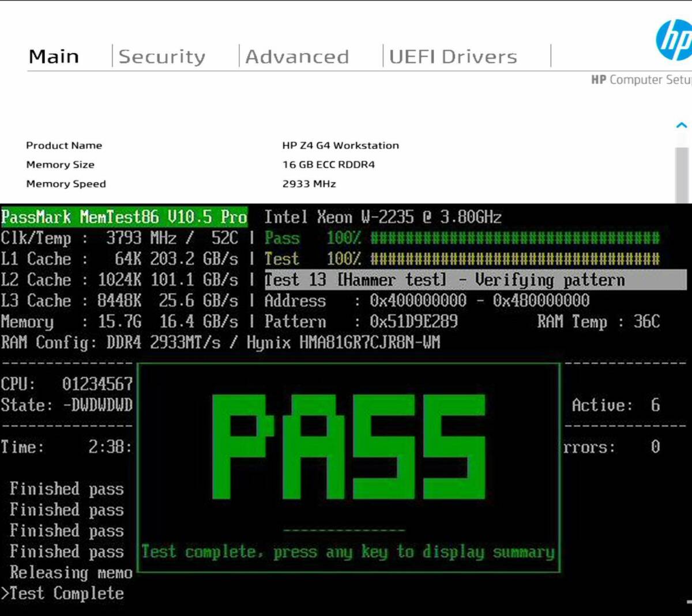Click the PassMark MemTest86 V10.5 Pro header
Viewport: 692px width, 616px height.
pos(124,217)
